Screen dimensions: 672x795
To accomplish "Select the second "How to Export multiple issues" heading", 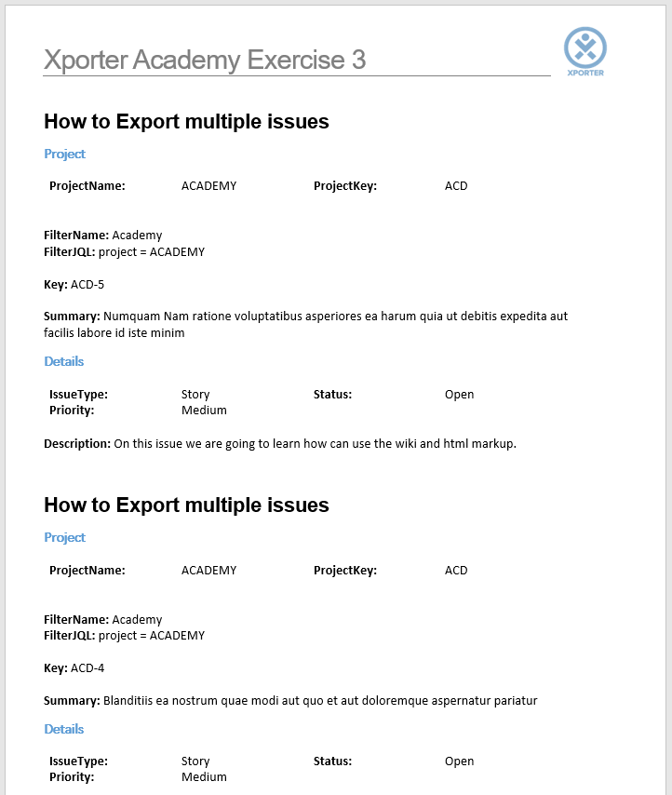I will 186,505.
